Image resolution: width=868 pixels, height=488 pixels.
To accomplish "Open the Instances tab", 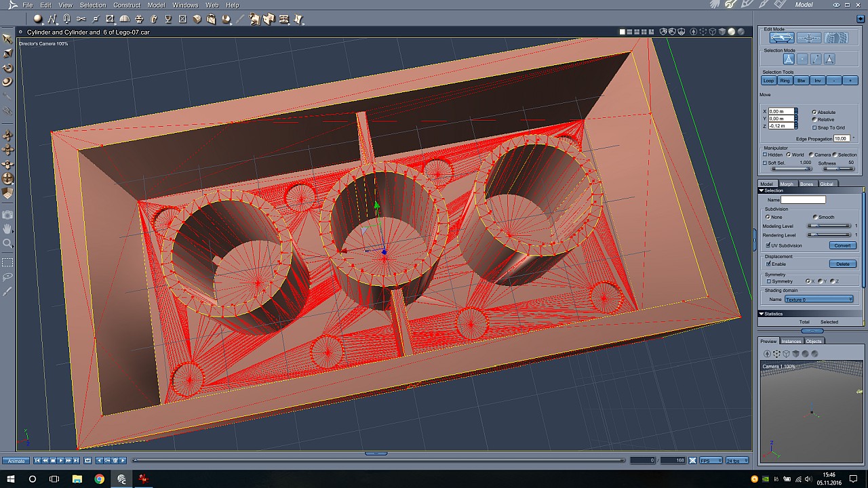I will 791,341.
